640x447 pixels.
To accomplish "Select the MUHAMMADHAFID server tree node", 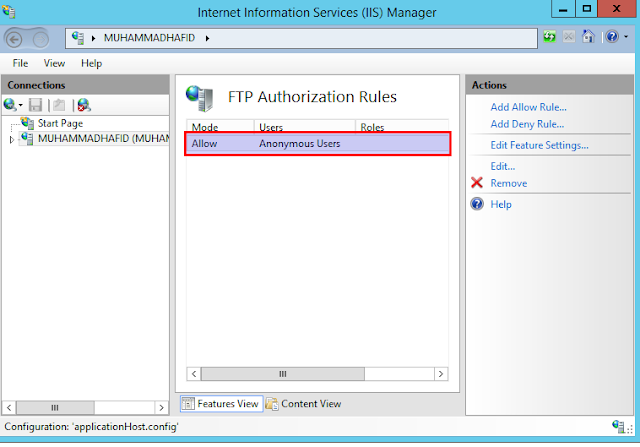I will (103, 138).
